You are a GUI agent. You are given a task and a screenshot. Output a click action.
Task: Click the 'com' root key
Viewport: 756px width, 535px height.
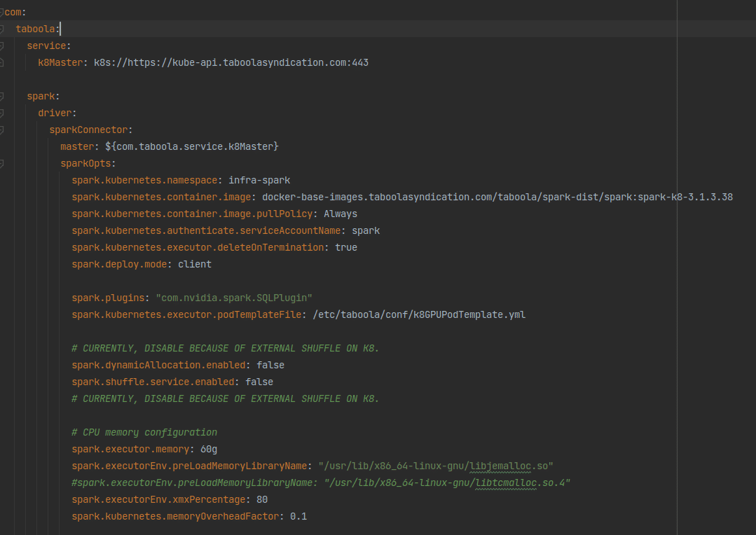[13, 12]
